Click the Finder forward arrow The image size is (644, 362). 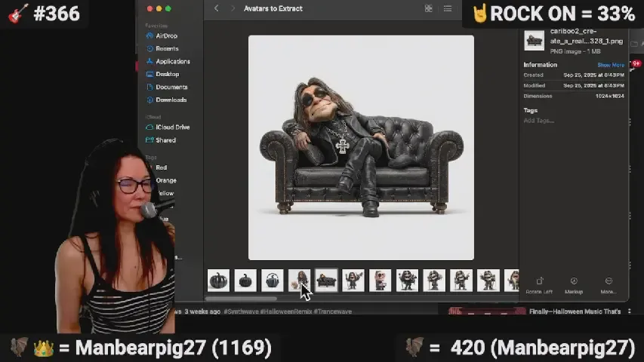tap(233, 8)
